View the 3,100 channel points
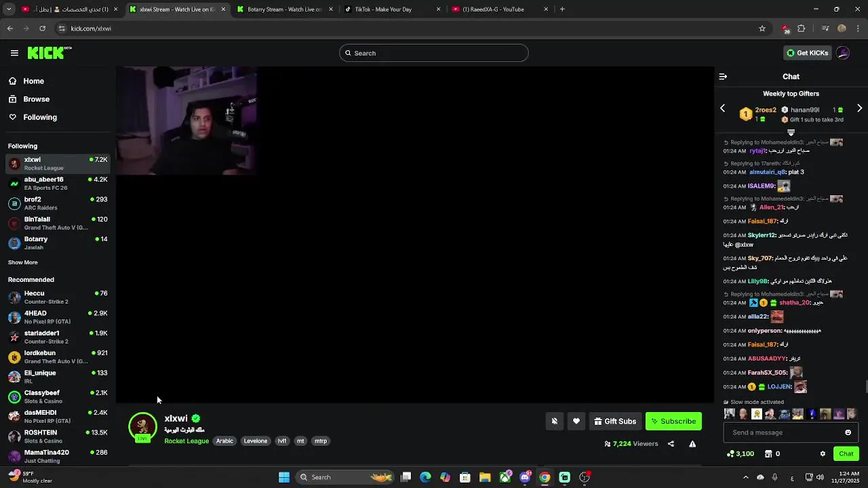 pos(740,453)
